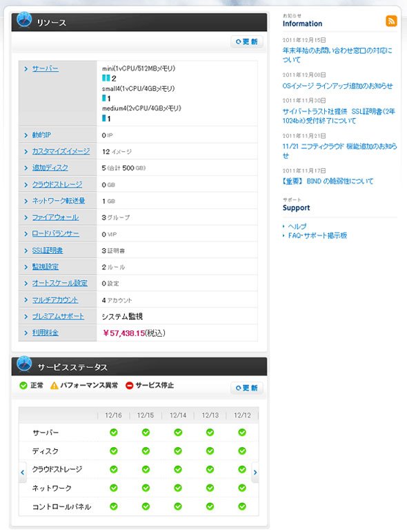This screenshot has width=407, height=532.
Task: Click the サーバー status check for 12/16
Action: [114, 432]
